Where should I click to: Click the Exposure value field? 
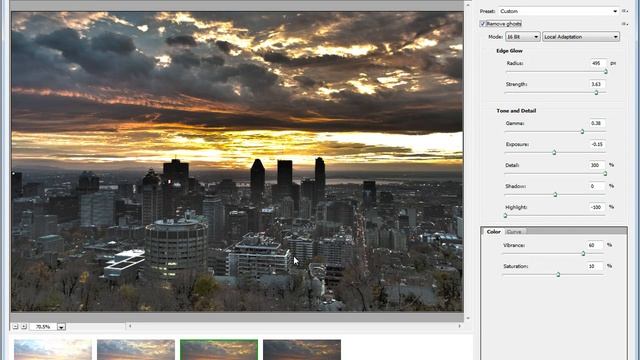[x=597, y=144]
